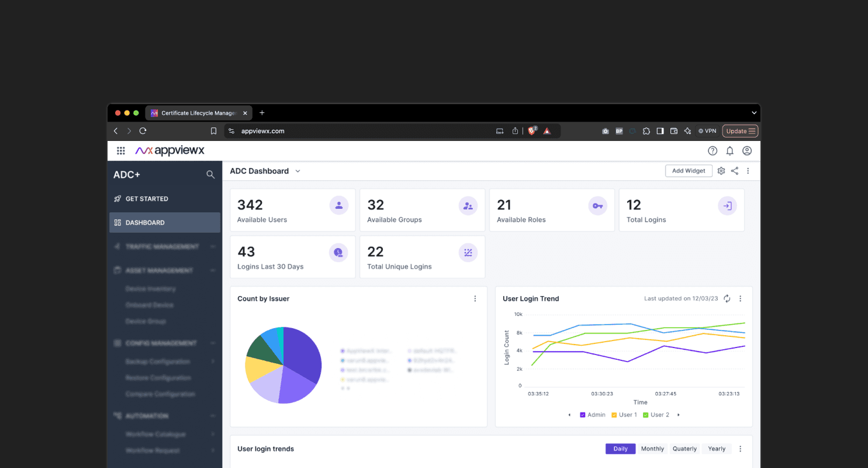Viewport: 868px width, 468px height.
Task: Open the user account profile icon
Action: (747, 151)
